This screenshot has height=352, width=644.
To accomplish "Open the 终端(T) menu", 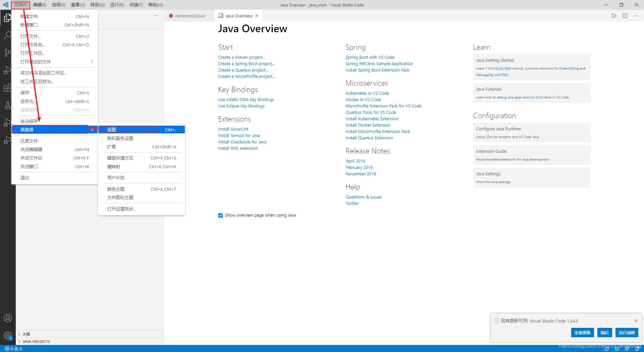I will pyautogui.click(x=136, y=5).
